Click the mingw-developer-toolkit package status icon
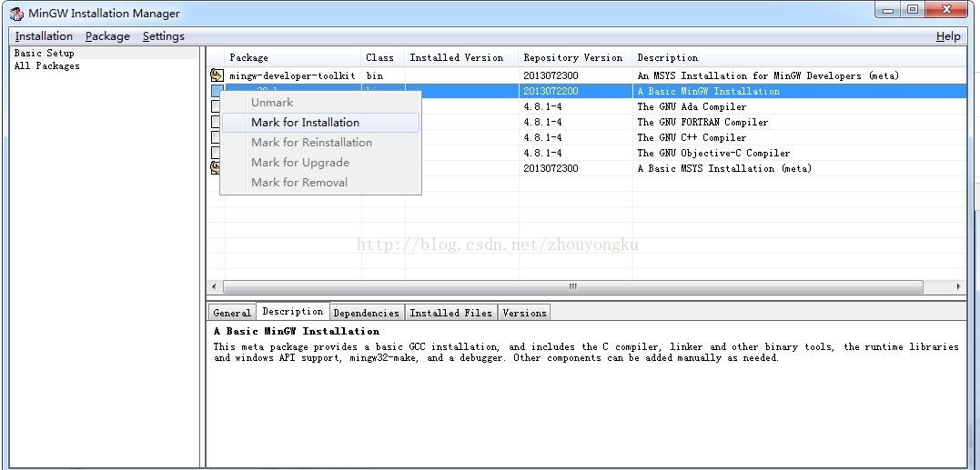 point(217,75)
